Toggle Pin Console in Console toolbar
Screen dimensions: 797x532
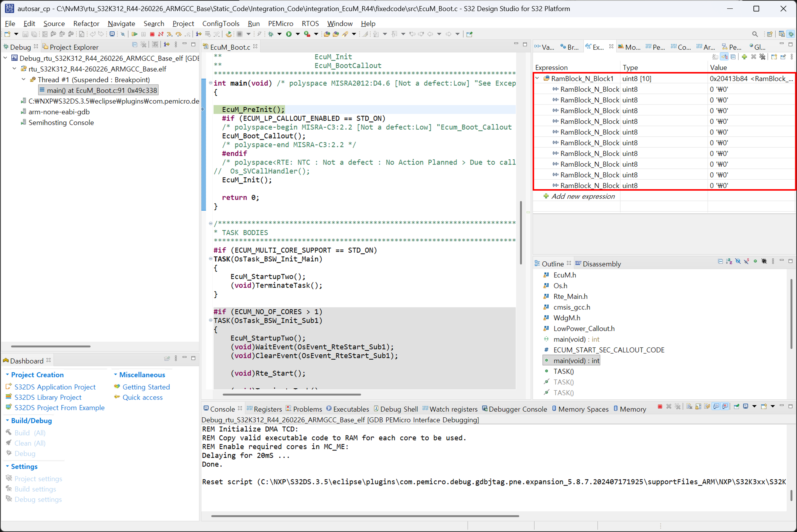(737, 406)
